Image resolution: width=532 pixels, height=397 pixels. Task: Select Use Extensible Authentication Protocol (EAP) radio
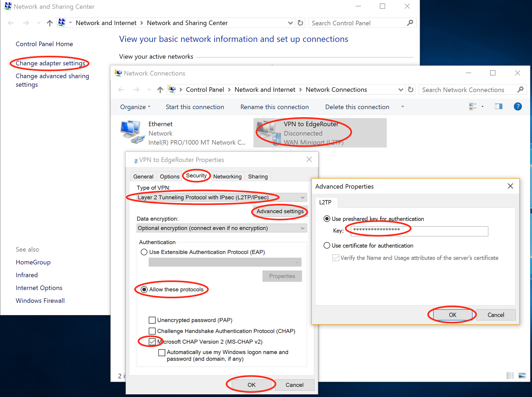pyautogui.click(x=144, y=252)
